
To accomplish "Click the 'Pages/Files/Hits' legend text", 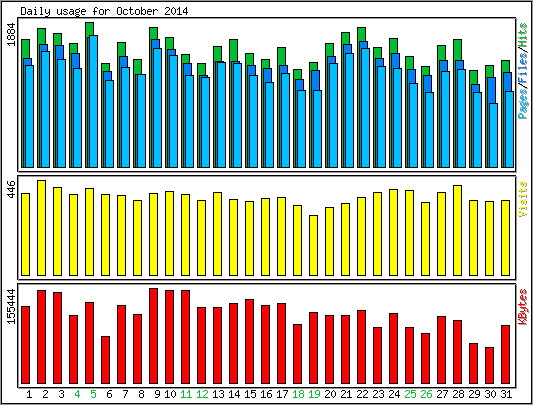I will click(x=523, y=71).
